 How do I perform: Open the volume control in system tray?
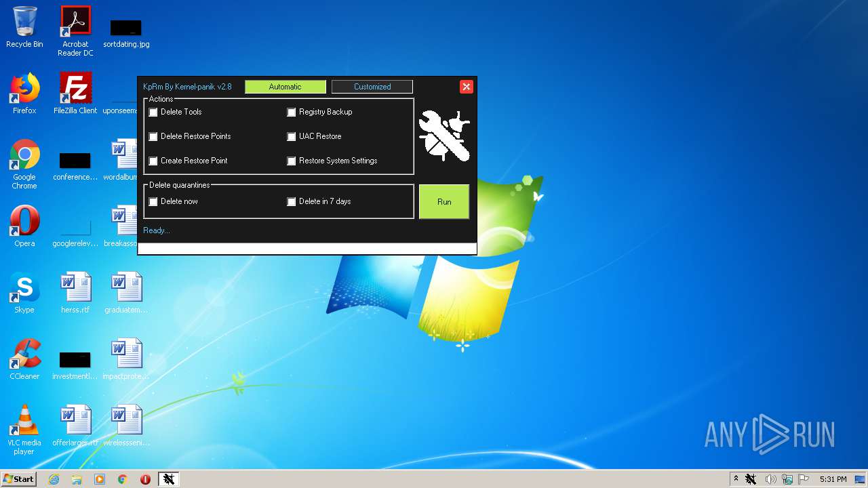(x=770, y=479)
